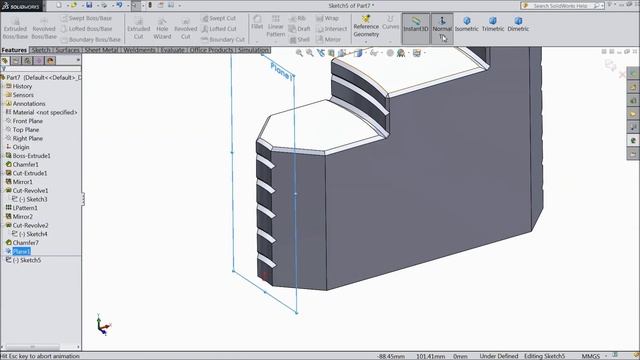Open the Weldments tab
This screenshot has width=640, height=360.
pos(139,50)
